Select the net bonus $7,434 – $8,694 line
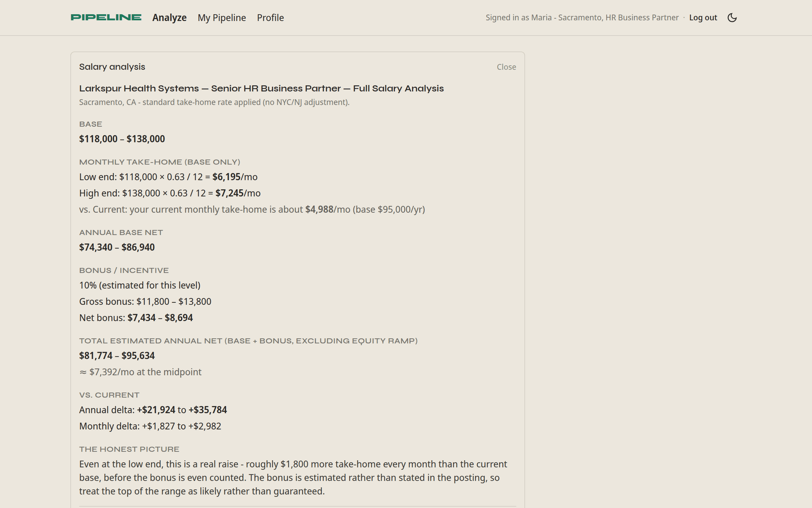The width and height of the screenshot is (812, 508). coord(136,318)
